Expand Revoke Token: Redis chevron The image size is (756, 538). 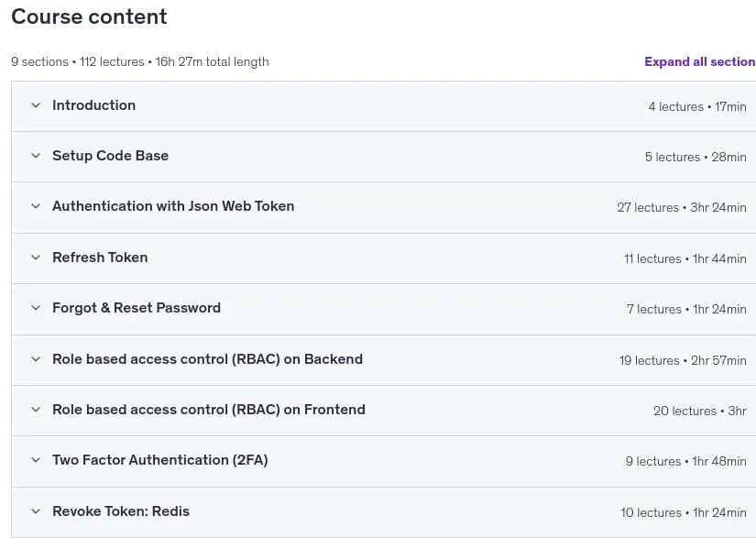[36, 511]
